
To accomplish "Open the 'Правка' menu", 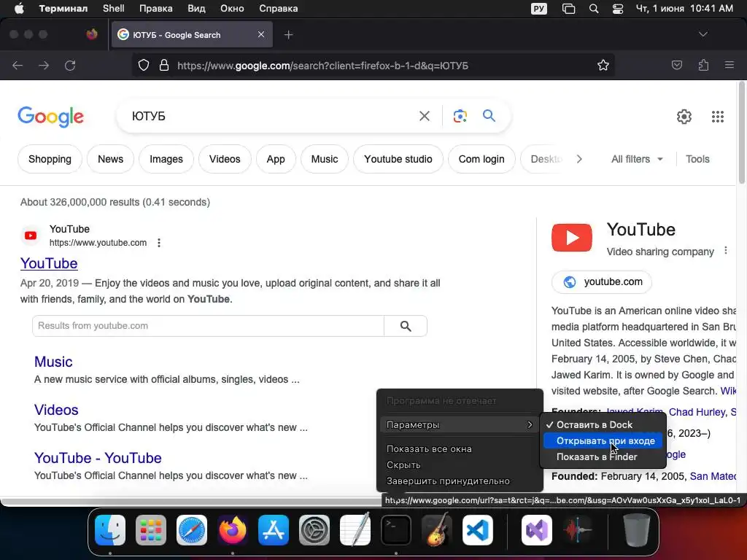I will pyautogui.click(x=156, y=9).
